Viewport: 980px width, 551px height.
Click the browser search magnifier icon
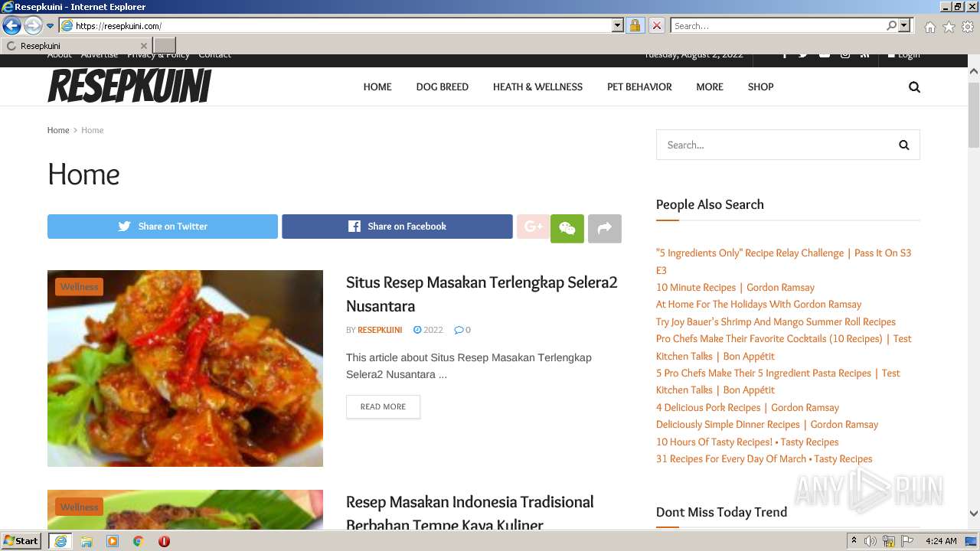[x=891, y=26]
